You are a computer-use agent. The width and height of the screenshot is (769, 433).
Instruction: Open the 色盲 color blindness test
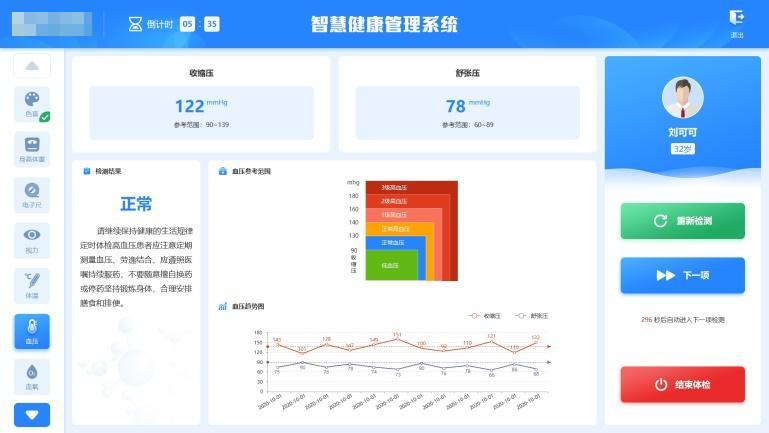(31, 104)
